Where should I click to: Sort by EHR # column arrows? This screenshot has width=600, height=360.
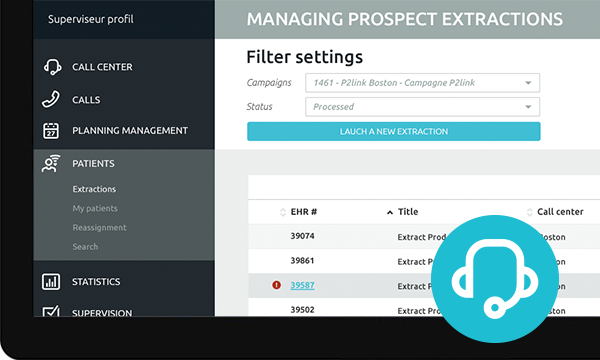pos(283,212)
